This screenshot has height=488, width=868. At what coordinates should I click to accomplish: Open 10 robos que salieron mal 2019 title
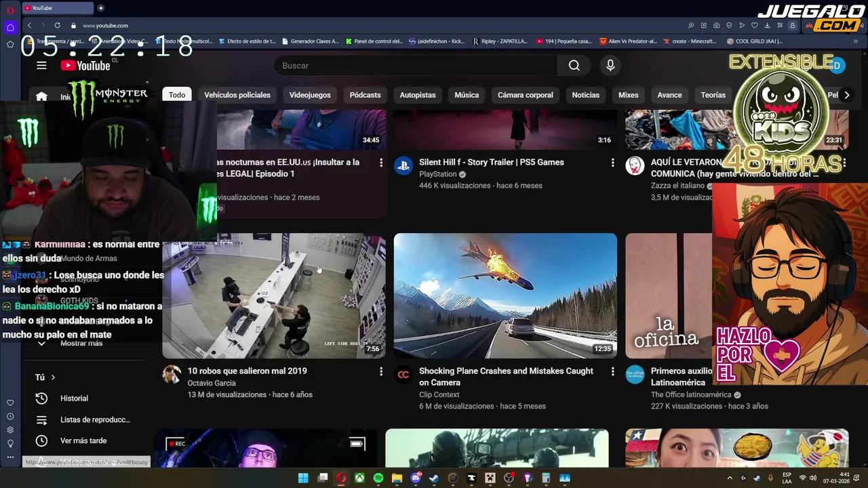point(247,371)
